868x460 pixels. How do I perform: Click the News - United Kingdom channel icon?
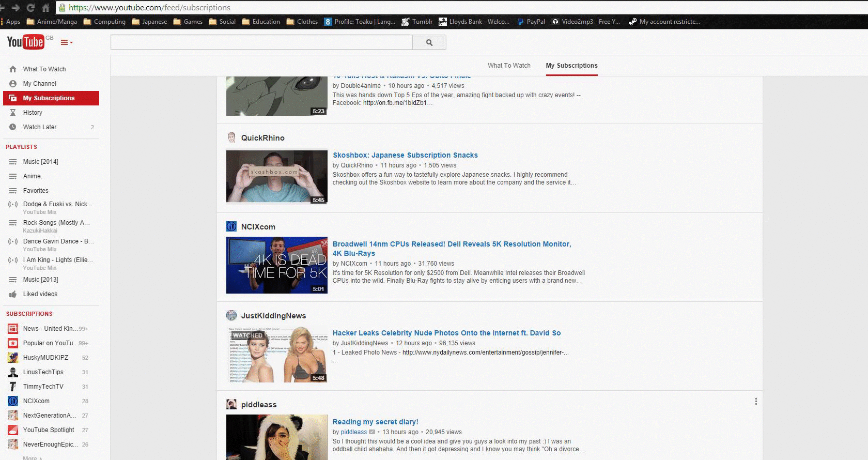[x=13, y=329]
